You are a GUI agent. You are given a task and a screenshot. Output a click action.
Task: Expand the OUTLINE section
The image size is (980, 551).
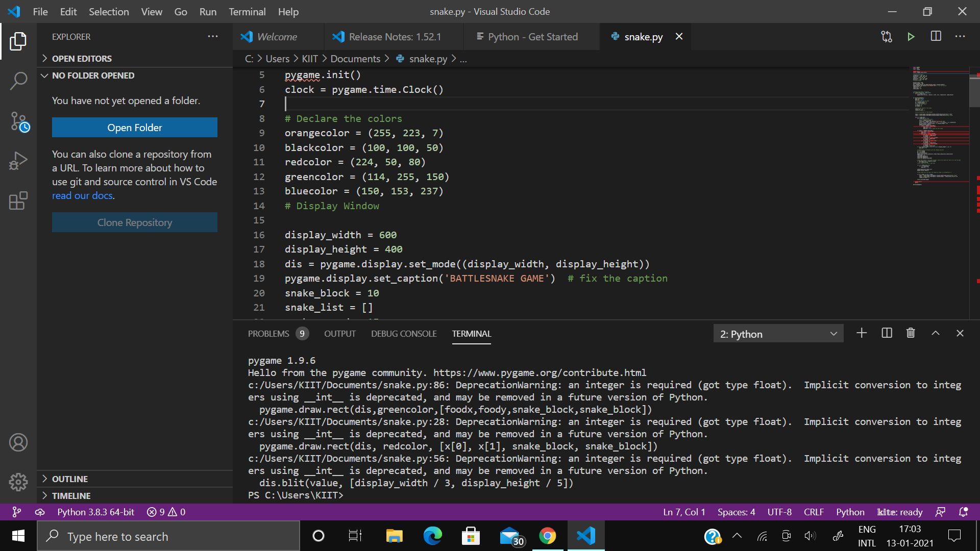70,479
